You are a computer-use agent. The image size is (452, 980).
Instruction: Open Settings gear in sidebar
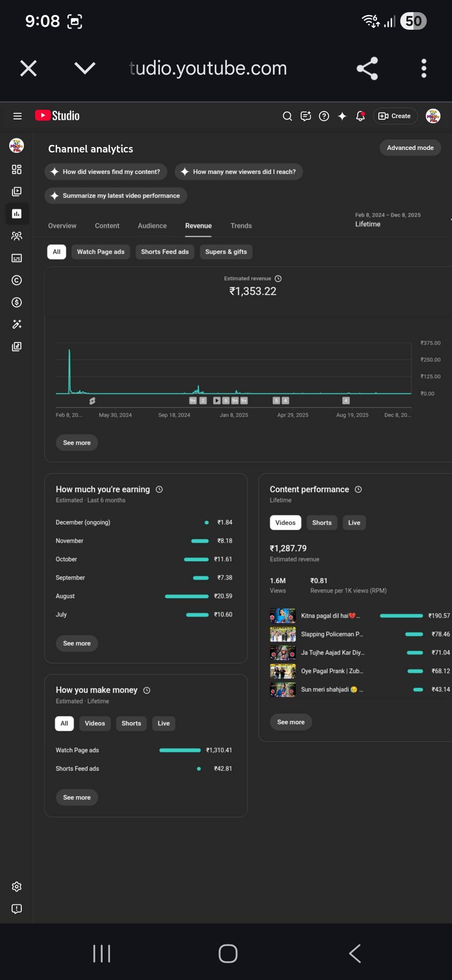[x=17, y=887]
